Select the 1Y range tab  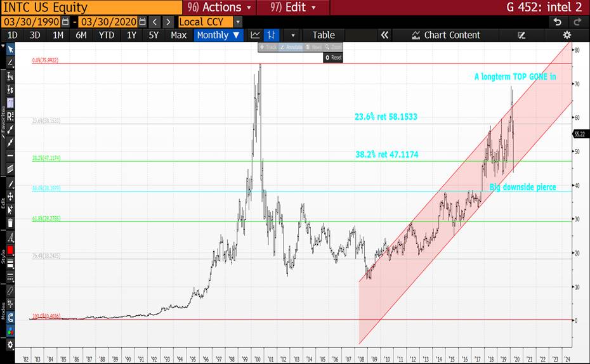(131, 35)
